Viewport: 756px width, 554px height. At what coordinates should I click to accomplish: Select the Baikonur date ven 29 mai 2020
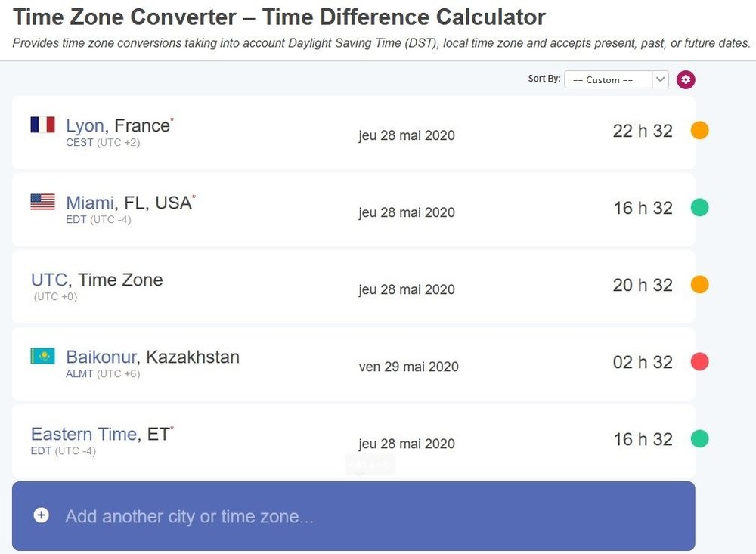click(x=408, y=367)
